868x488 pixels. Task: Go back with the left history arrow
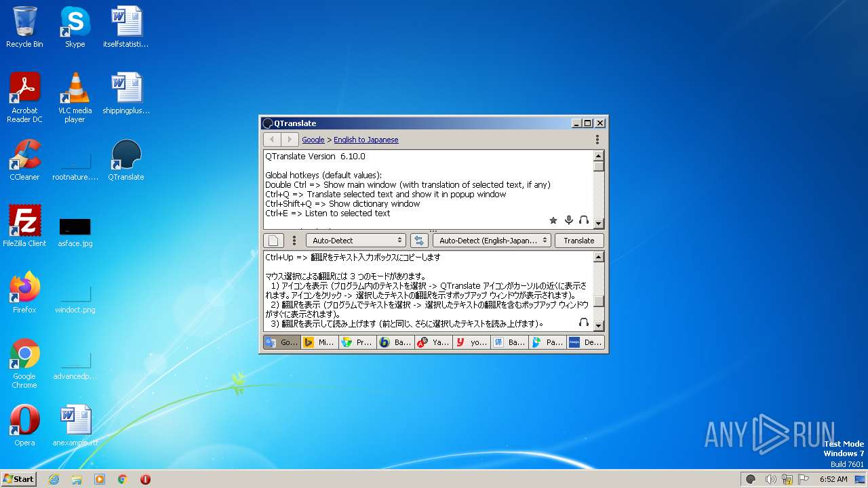click(272, 140)
